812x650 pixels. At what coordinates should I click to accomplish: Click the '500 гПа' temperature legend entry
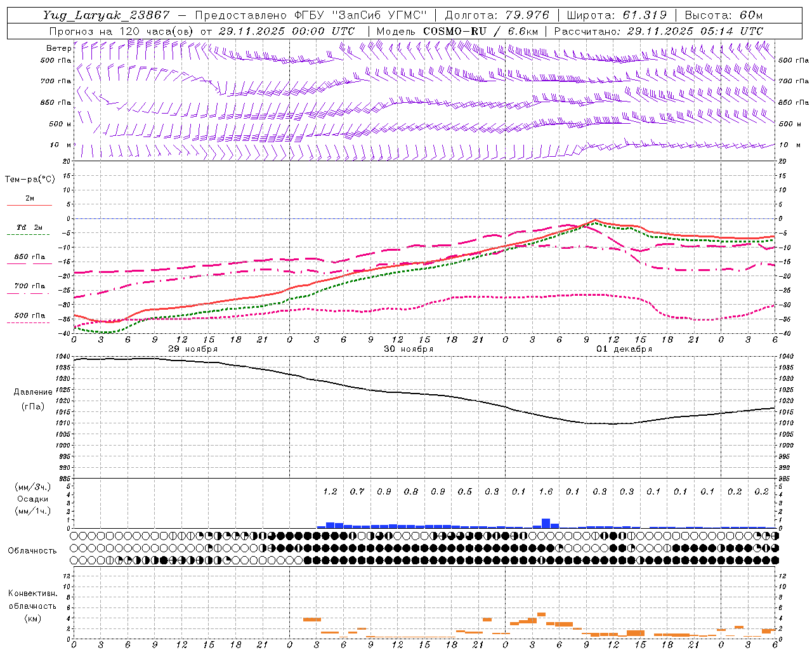(x=30, y=315)
